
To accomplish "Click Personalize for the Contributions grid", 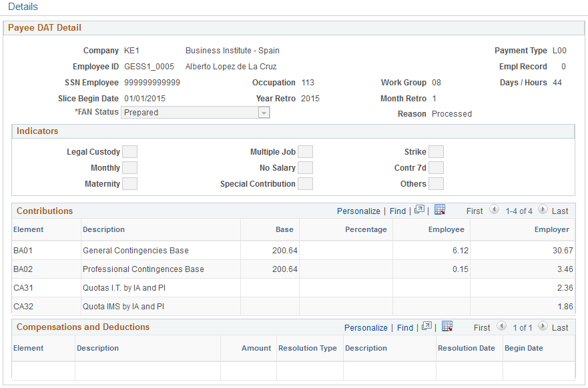I will coord(358,210).
